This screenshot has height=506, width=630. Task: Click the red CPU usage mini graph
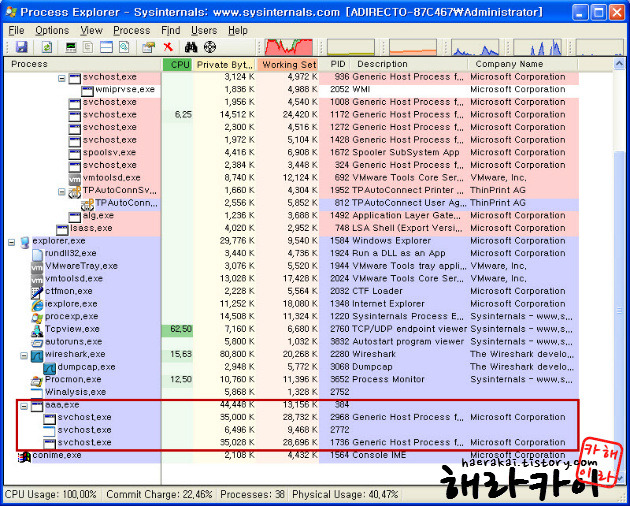(x=288, y=47)
